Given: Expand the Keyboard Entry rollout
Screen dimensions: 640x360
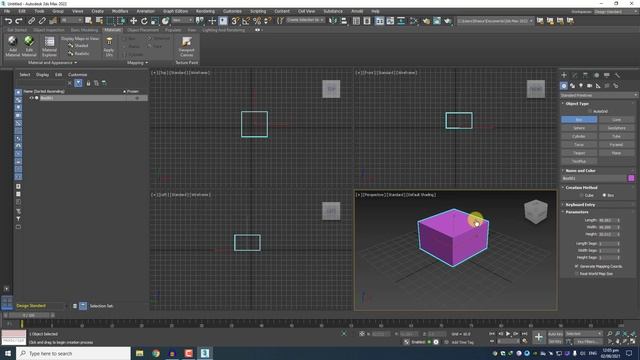Looking at the screenshot, I should [580, 204].
